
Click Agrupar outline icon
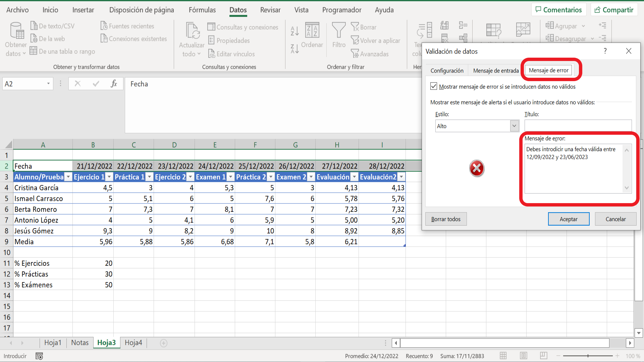[x=549, y=25]
